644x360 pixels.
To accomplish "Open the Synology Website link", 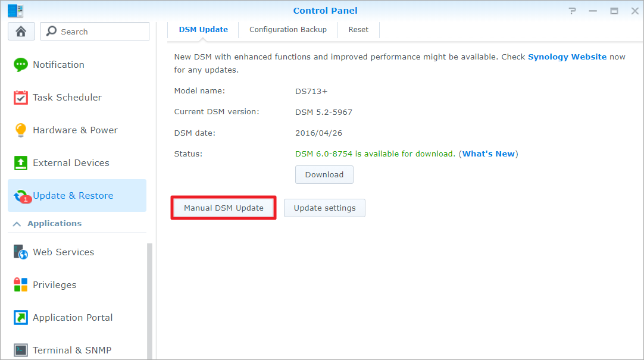I will pyautogui.click(x=567, y=57).
